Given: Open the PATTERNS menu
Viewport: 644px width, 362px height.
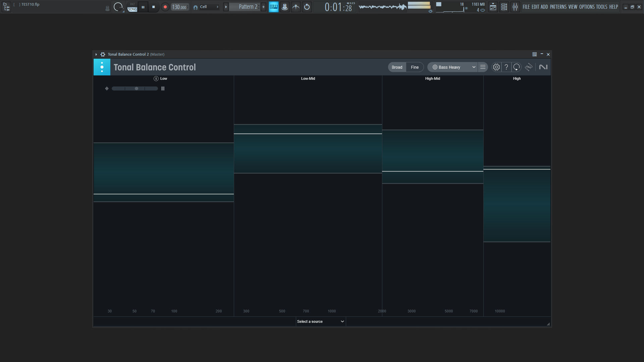Looking at the screenshot, I should coord(558,7).
